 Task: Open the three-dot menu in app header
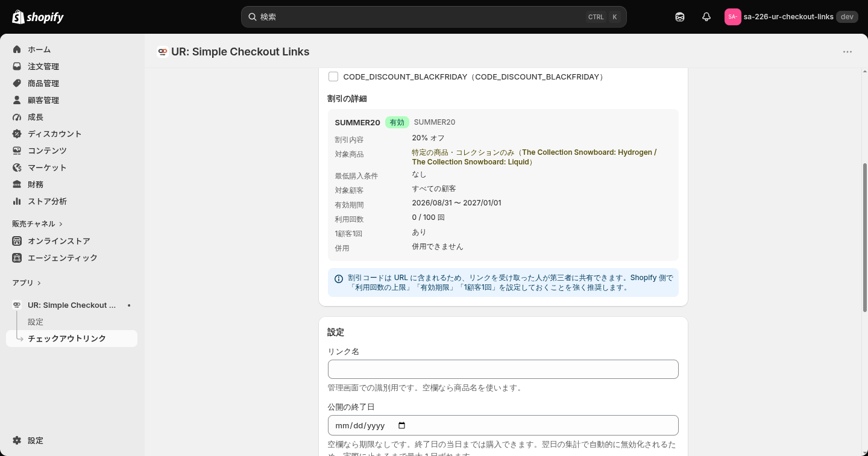pos(848,52)
